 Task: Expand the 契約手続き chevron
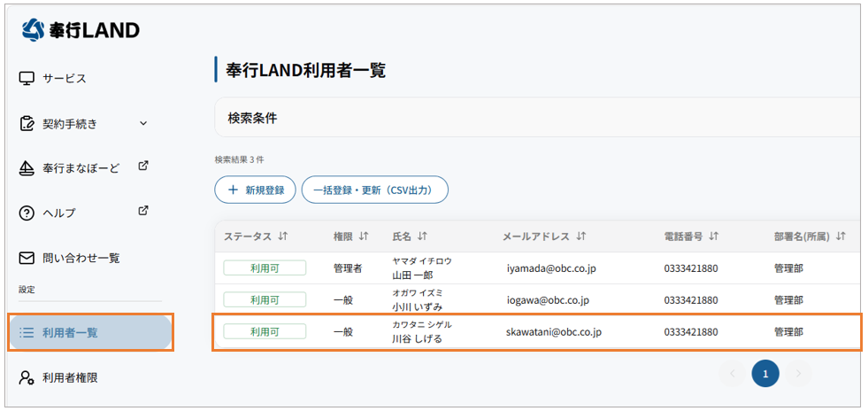pyautogui.click(x=143, y=123)
